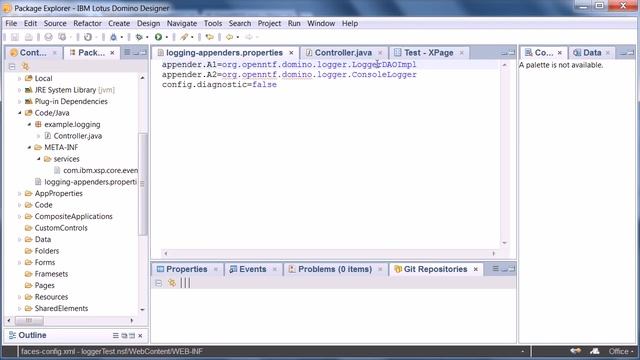Image resolution: width=640 pixels, height=360 pixels.
Task: Close the Outline view
Action: [x=140, y=336]
